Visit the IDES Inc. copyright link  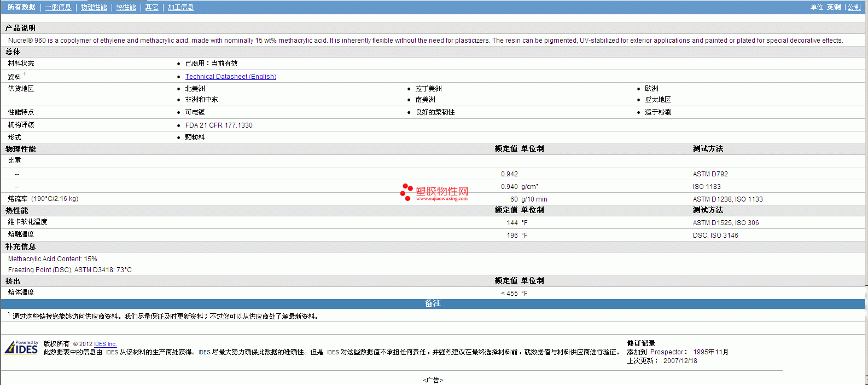pos(105,344)
